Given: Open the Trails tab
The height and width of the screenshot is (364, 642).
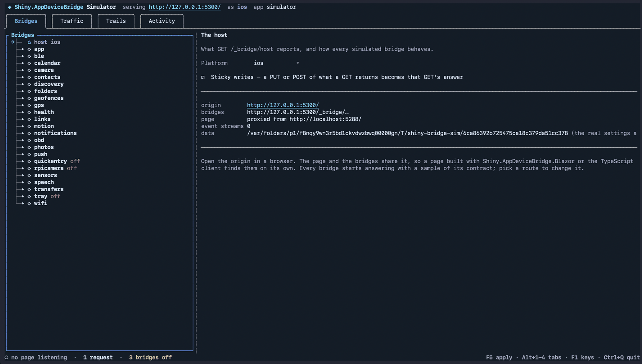Looking at the screenshot, I should [116, 21].
